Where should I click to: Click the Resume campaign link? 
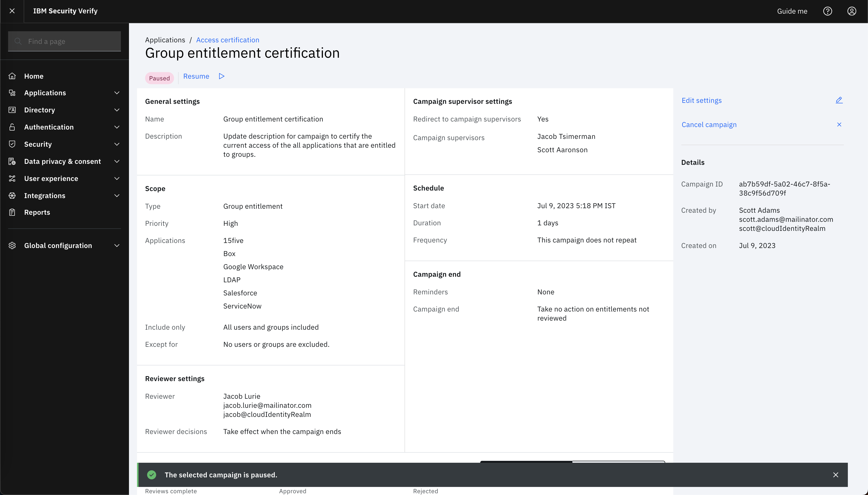click(196, 76)
